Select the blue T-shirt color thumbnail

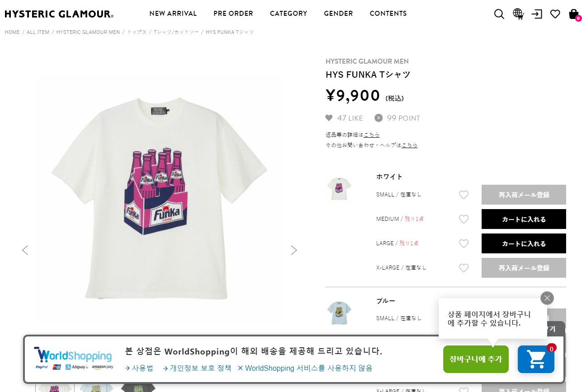(x=339, y=313)
